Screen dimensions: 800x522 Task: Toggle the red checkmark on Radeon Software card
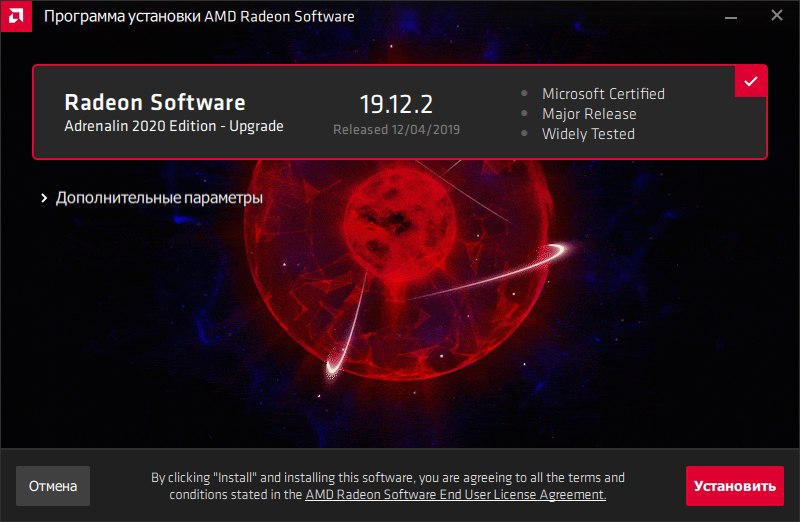click(x=751, y=82)
